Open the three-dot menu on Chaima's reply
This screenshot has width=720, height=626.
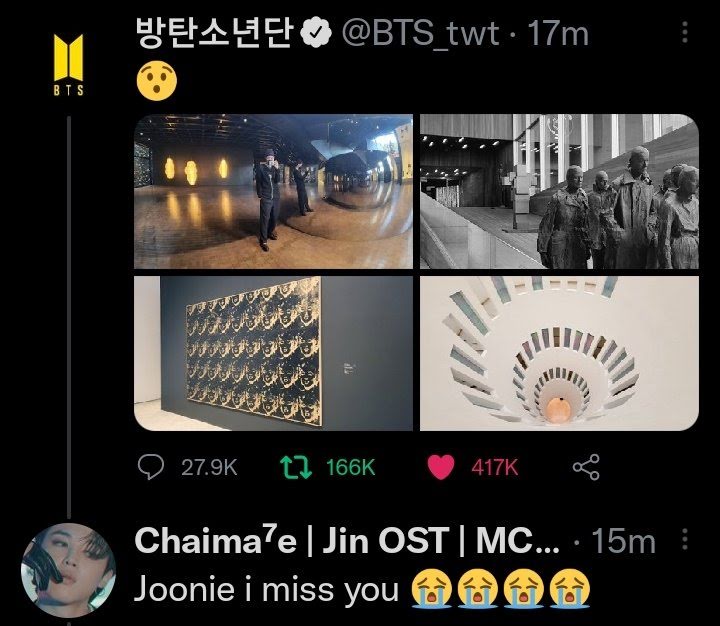(x=685, y=539)
